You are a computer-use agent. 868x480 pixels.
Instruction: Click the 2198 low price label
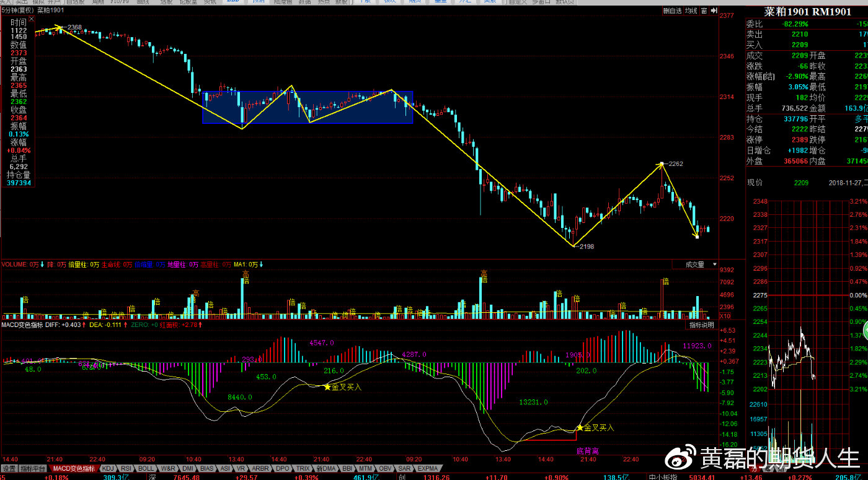coord(586,247)
